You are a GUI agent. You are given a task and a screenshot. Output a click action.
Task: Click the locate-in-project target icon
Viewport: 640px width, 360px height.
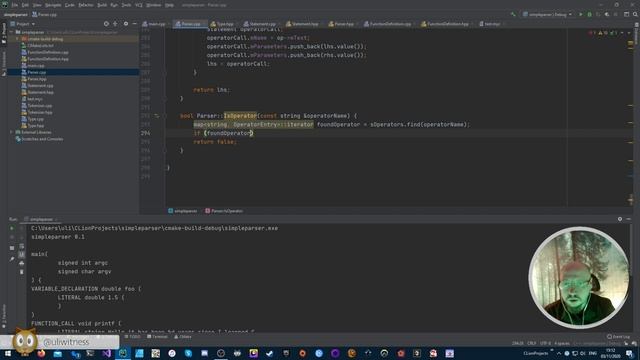coord(106,24)
